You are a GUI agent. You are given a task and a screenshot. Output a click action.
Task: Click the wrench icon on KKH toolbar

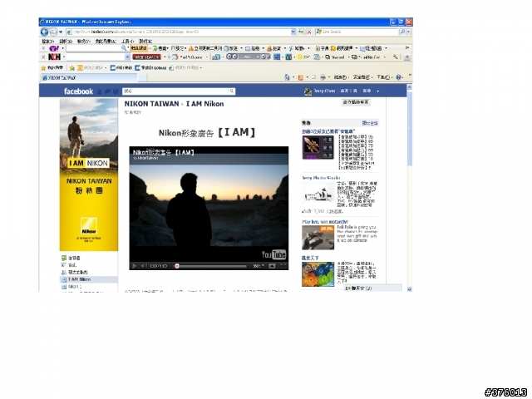point(396,57)
